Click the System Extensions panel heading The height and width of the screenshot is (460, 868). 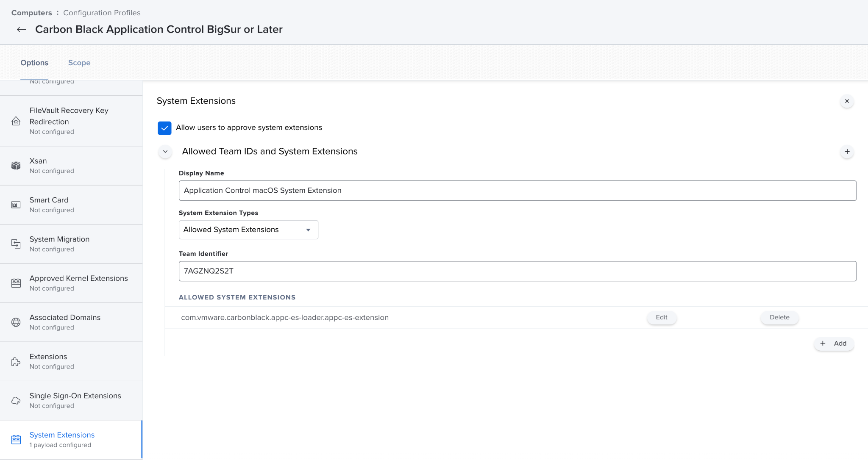click(196, 101)
